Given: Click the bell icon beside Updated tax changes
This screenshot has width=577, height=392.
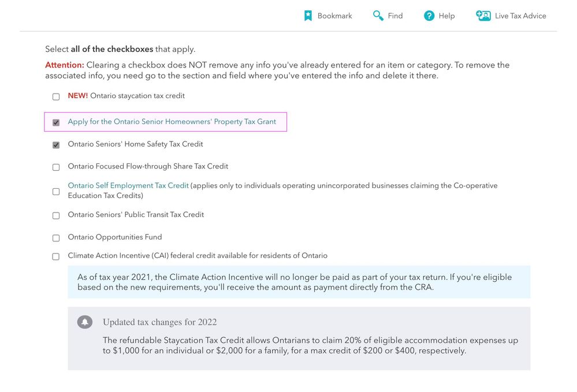Looking at the screenshot, I should [x=85, y=322].
